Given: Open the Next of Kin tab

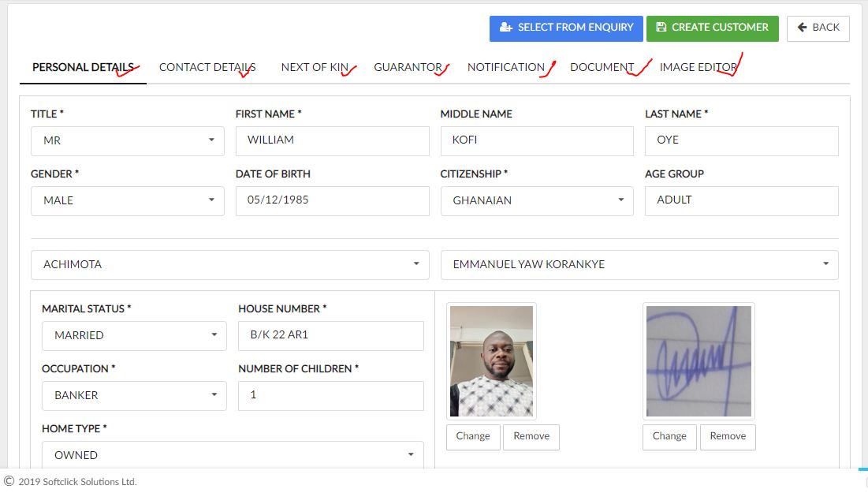Looking at the screenshot, I should tap(315, 67).
